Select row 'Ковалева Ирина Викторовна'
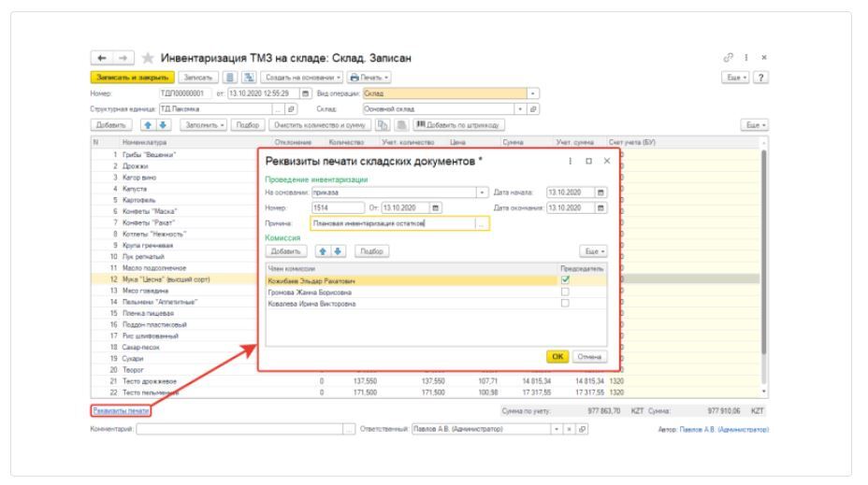The image size is (868, 485). [x=436, y=304]
